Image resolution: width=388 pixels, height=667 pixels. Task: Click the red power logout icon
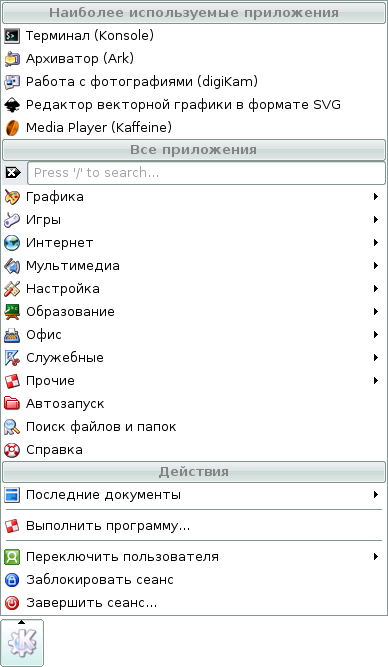(x=12, y=603)
